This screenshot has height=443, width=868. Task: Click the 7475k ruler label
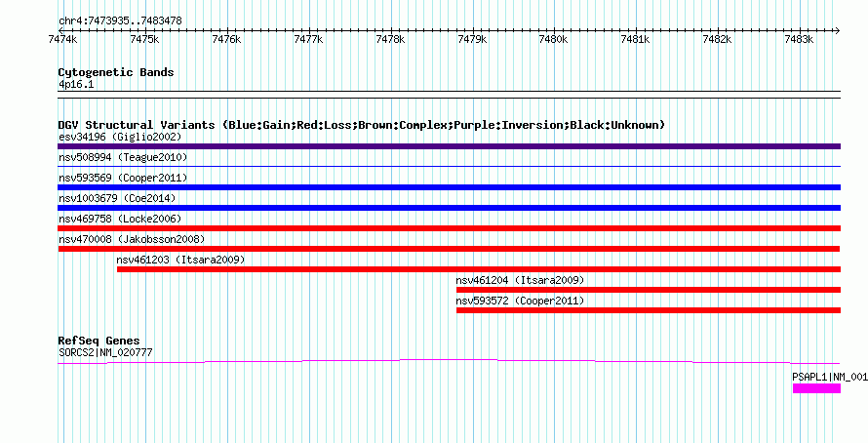click(144, 39)
